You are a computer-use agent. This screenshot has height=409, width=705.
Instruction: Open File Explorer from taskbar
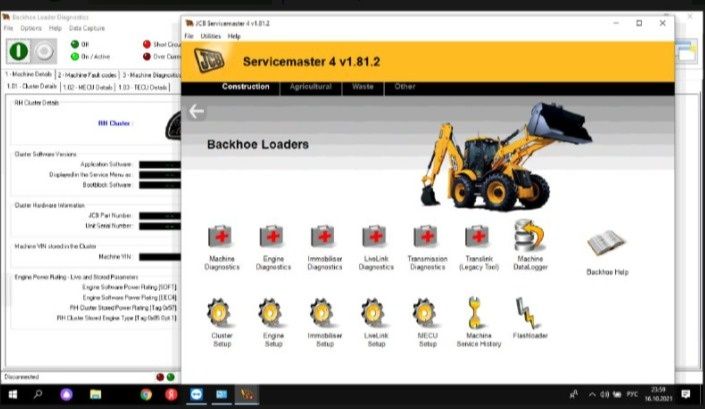95,395
